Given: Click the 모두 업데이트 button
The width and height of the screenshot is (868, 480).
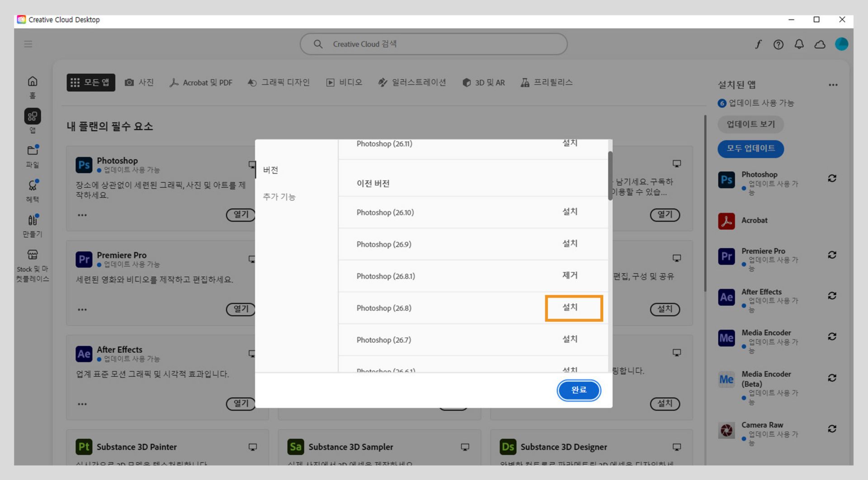Looking at the screenshot, I should tap(750, 148).
